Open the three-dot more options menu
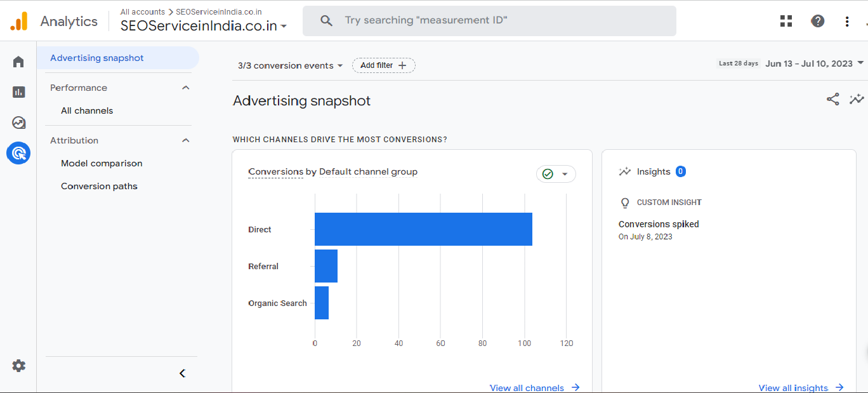The image size is (868, 393). tap(847, 21)
